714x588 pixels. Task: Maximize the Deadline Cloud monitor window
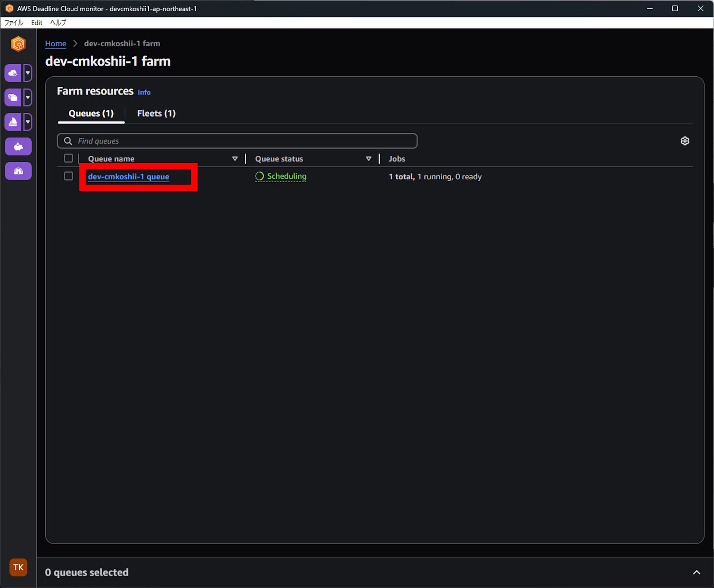coord(675,9)
